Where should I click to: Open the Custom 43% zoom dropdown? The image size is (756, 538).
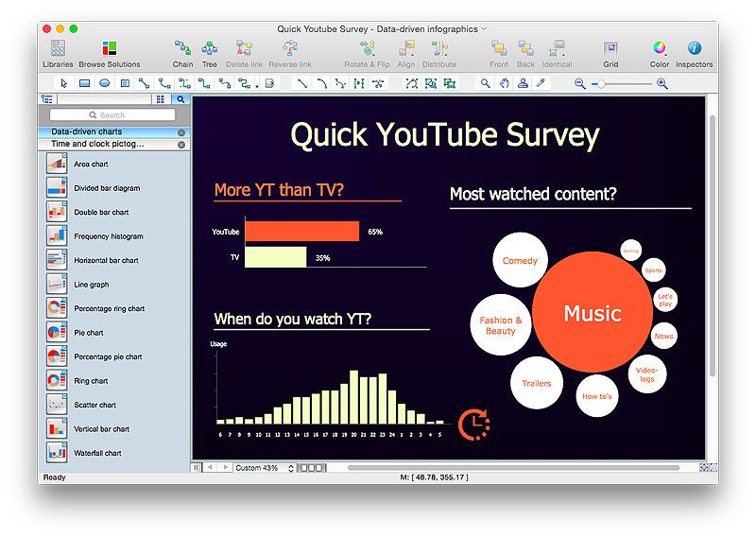click(265, 468)
